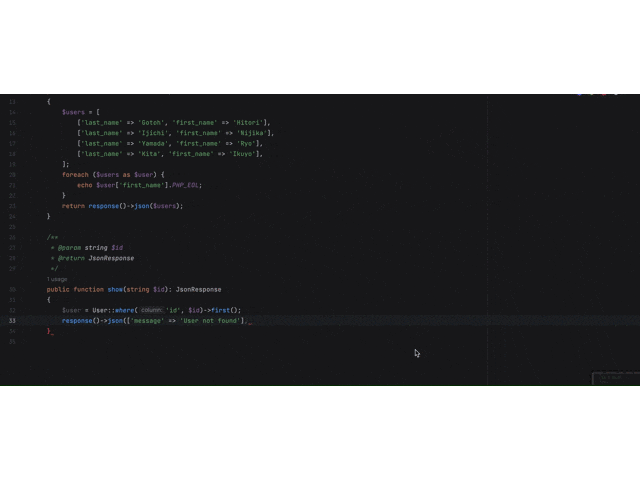Click the JsonResponse return type on line 30

click(198, 289)
